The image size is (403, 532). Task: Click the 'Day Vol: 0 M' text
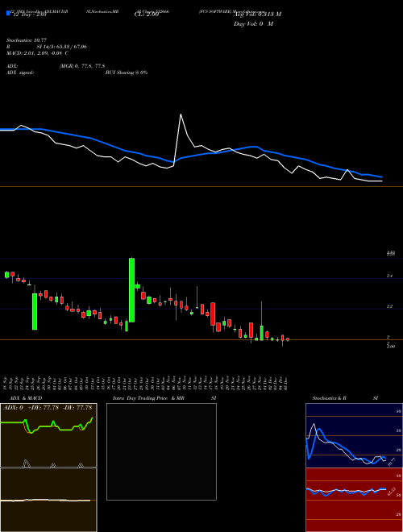coord(253,24)
